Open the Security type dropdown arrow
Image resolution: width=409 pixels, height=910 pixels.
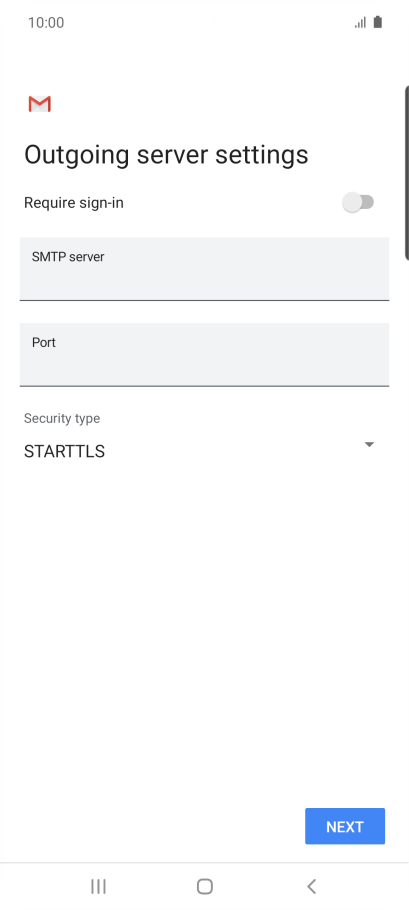coord(369,445)
